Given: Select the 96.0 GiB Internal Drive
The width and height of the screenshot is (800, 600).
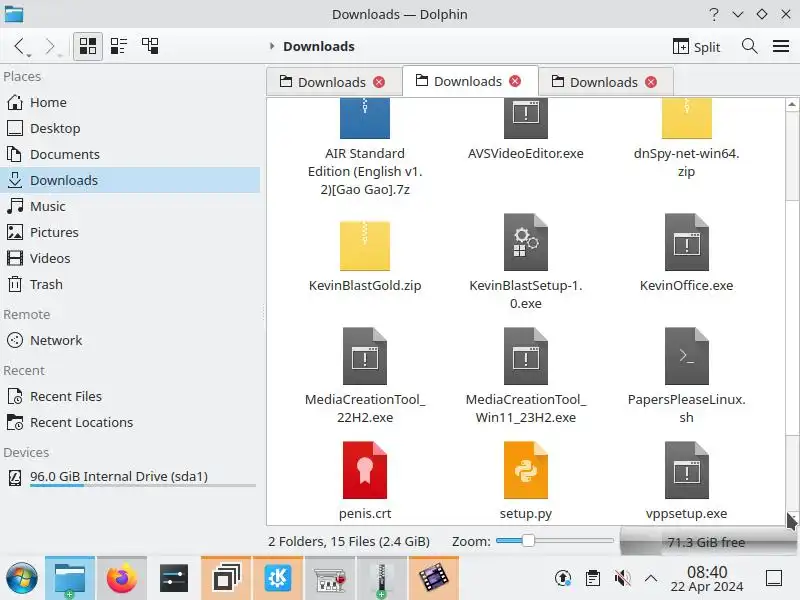Looking at the screenshot, I should coord(130,478).
